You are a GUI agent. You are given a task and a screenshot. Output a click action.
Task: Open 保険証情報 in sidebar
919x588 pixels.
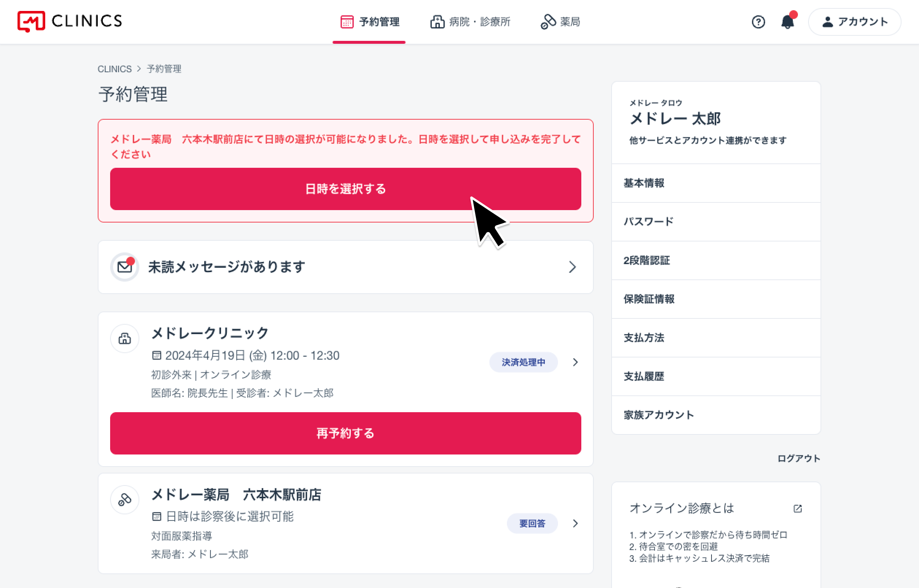(716, 299)
